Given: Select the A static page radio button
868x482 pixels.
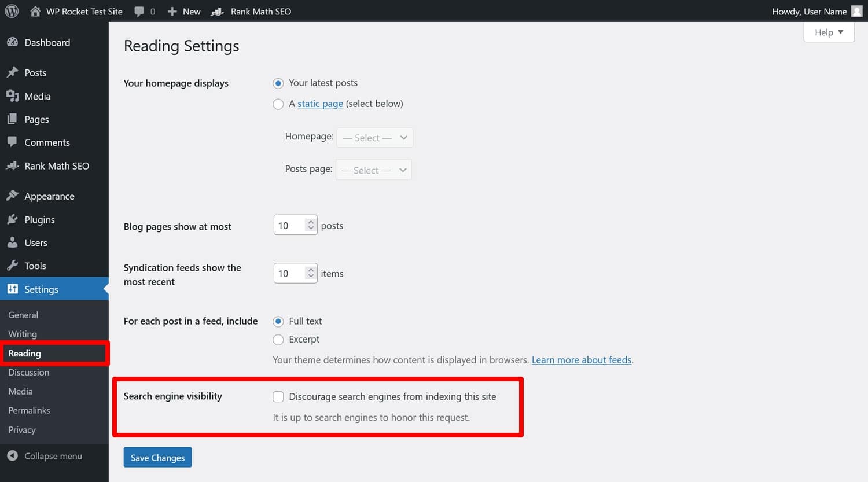Looking at the screenshot, I should point(278,104).
